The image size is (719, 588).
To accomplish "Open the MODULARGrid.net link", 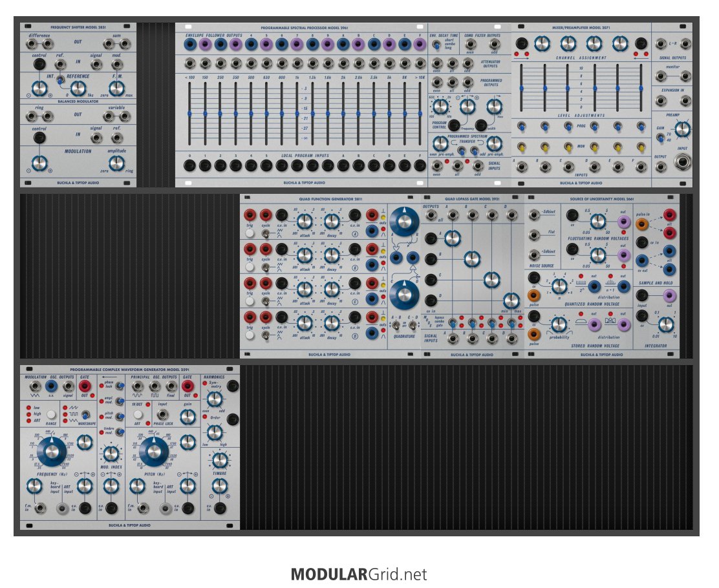I will point(359,574).
